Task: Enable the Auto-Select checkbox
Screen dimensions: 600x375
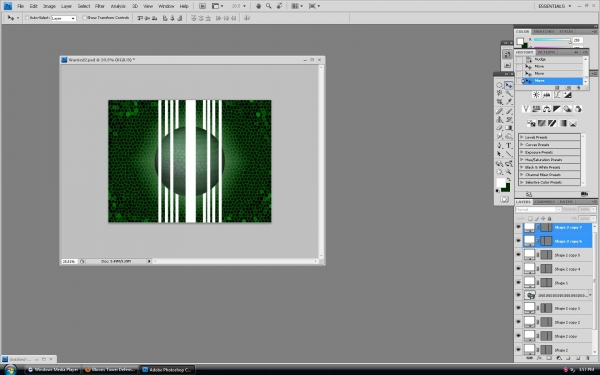Action: click(x=27, y=18)
